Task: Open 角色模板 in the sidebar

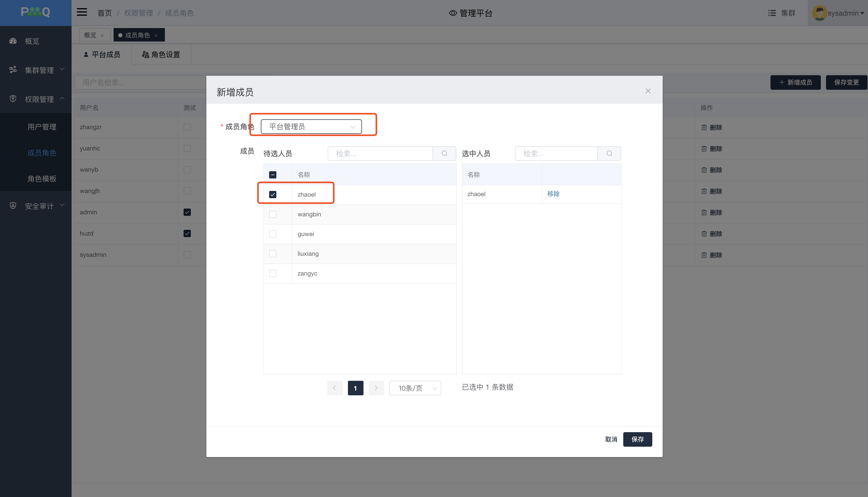Action: (41, 178)
